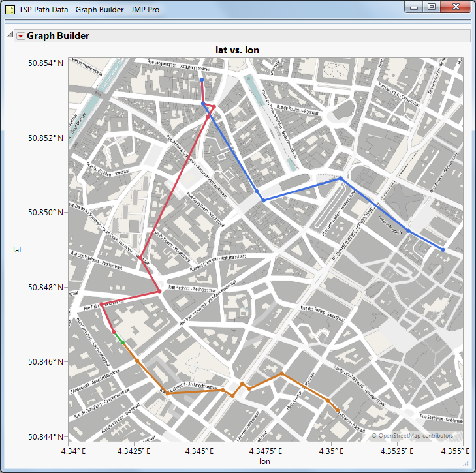Click the 4.3475° E longitude tick label
Image resolution: width=476 pixels, height=473 pixels.
[266, 451]
